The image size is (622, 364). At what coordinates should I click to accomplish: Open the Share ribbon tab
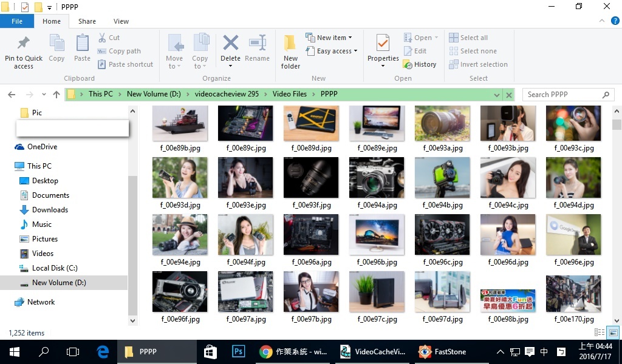(87, 21)
